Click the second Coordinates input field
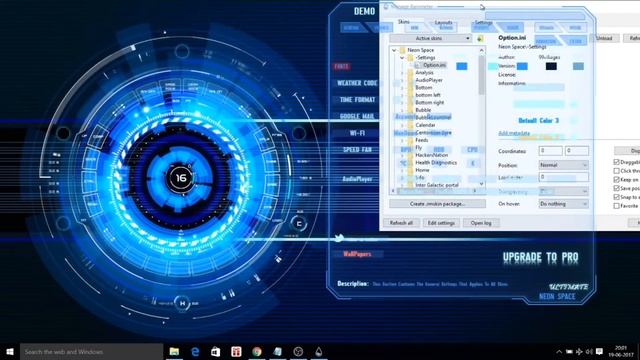This screenshot has width=640, height=360. (x=577, y=151)
